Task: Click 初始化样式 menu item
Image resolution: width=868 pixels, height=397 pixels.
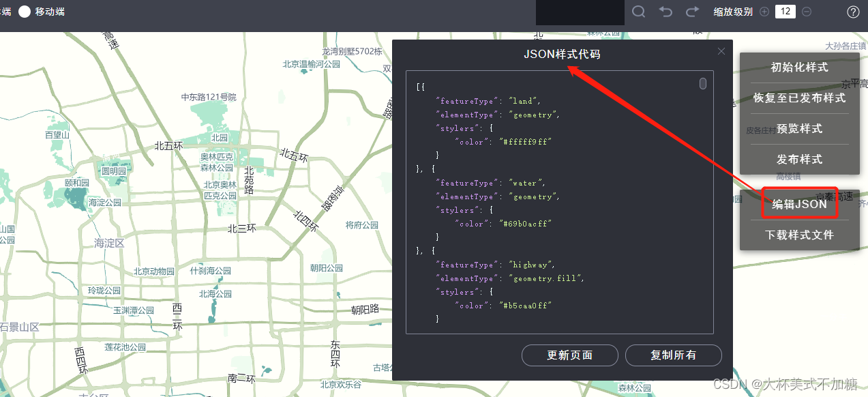Action: [x=799, y=68]
